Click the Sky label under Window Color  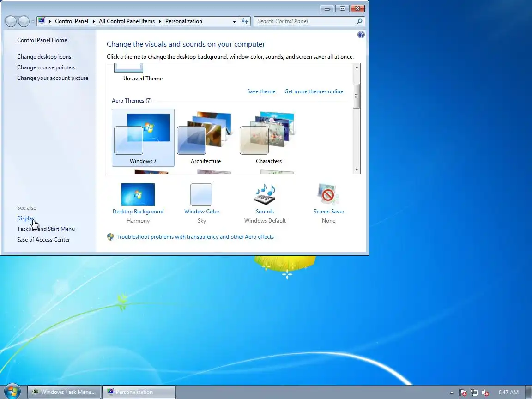coord(201,221)
